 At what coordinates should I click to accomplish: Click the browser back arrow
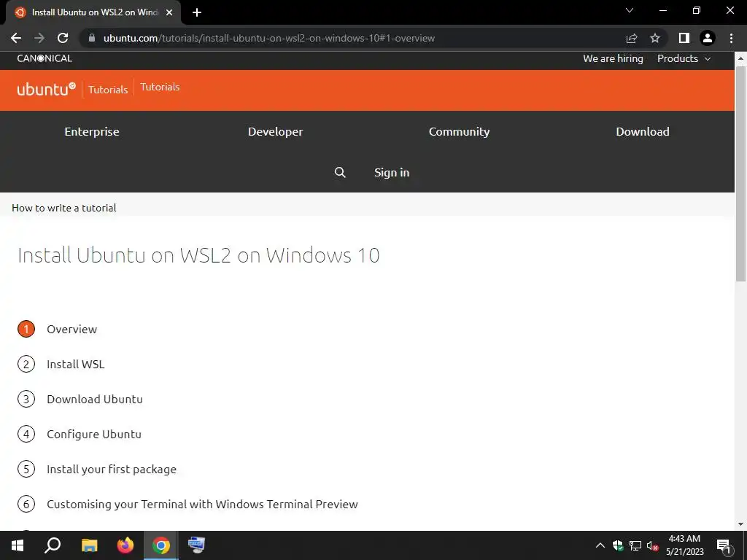(x=16, y=38)
